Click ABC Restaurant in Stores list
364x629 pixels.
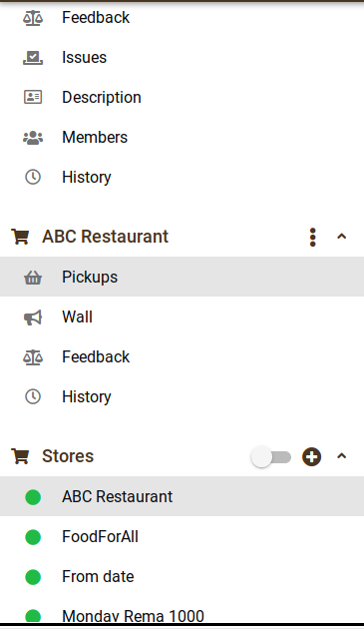182,496
